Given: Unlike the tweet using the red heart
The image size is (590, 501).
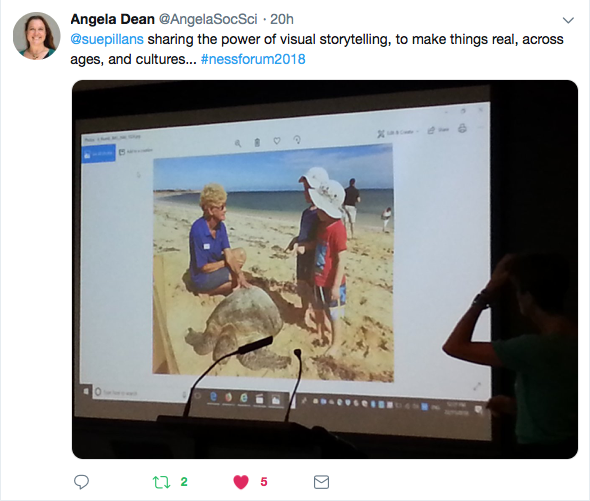Looking at the screenshot, I should click(241, 482).
